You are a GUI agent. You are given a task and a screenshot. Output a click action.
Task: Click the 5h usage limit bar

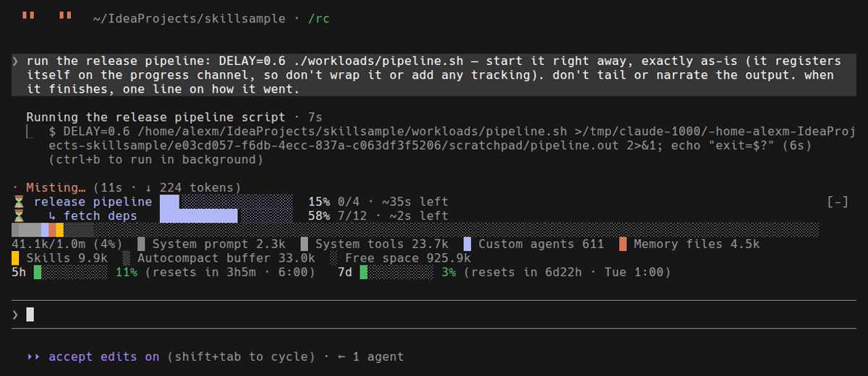click(x=70, y=273)
